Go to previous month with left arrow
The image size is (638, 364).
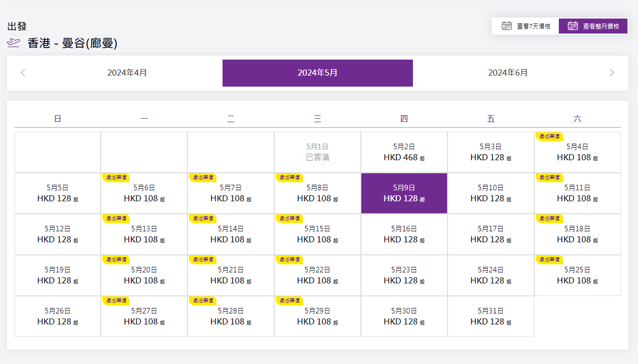(x=23, y=73)
